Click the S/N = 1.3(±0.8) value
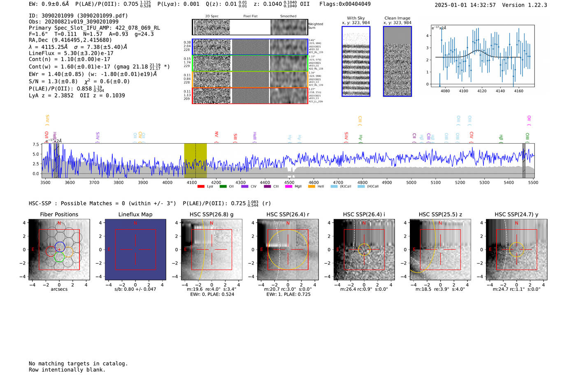The height and width of the screenshot is (392, 576). click(53, 81)
